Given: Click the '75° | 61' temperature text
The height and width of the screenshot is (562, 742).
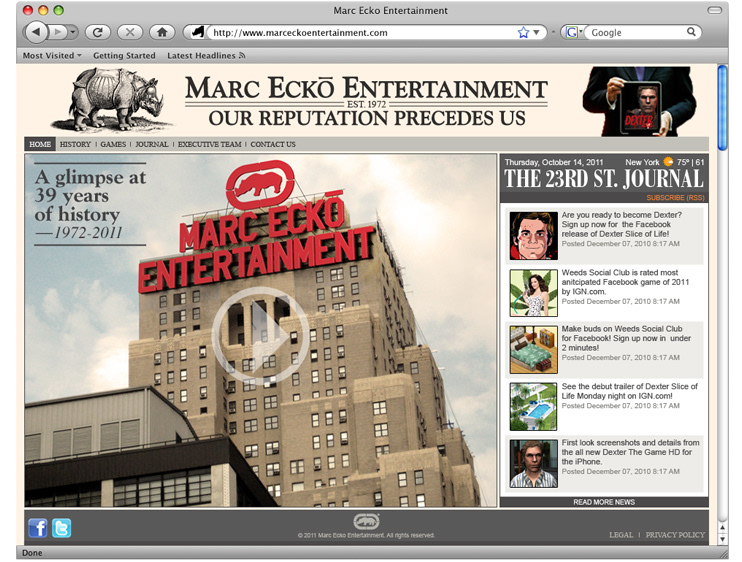Looking at the screenshot, I should tap(690, 162).
